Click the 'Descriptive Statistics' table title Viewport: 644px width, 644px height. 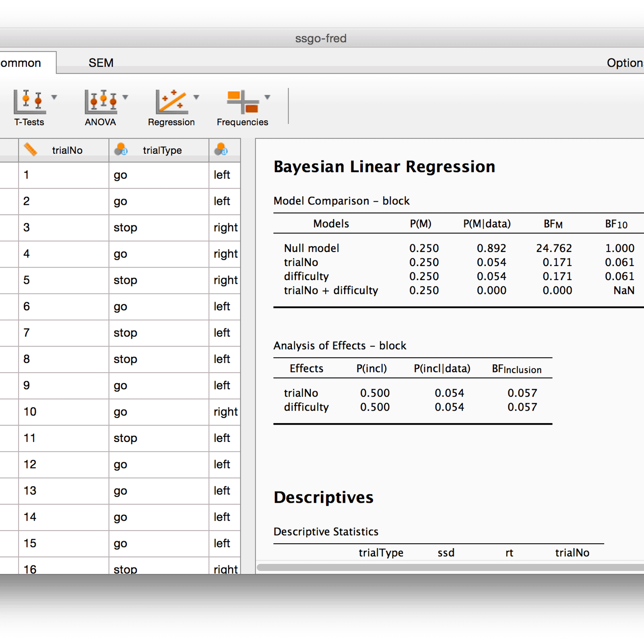(326, 532)
